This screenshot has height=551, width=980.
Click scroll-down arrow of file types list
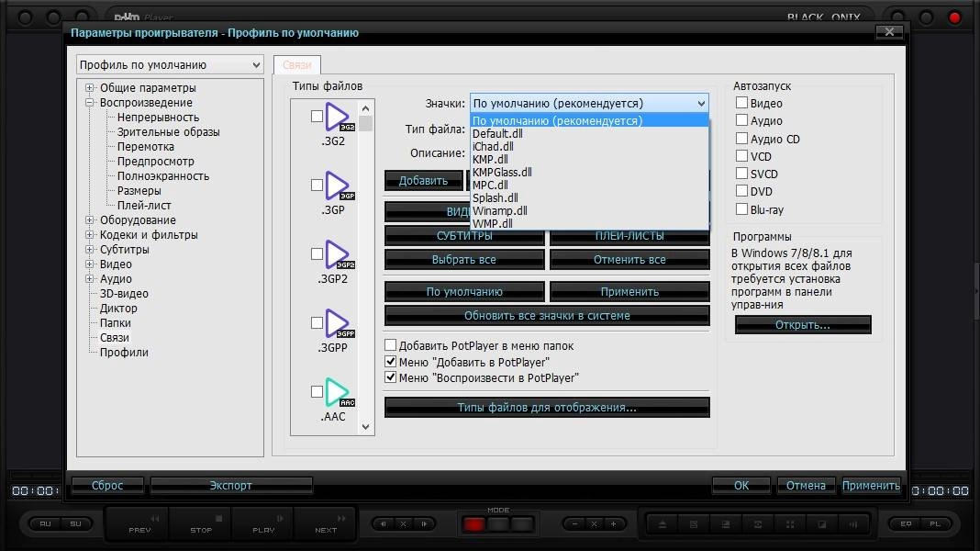[365, 426]
